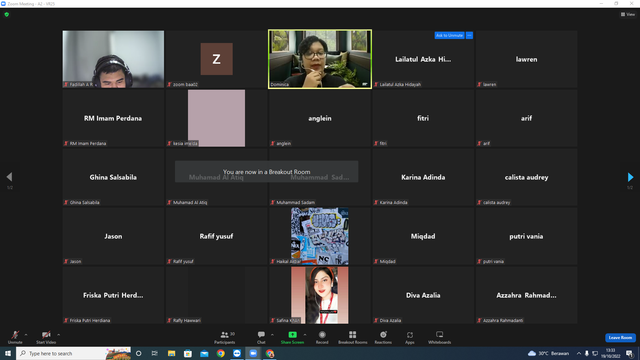640x360 pixels.
Task: Open the Reactions menu
Action: pyautogui.click(x=383, y=337)
